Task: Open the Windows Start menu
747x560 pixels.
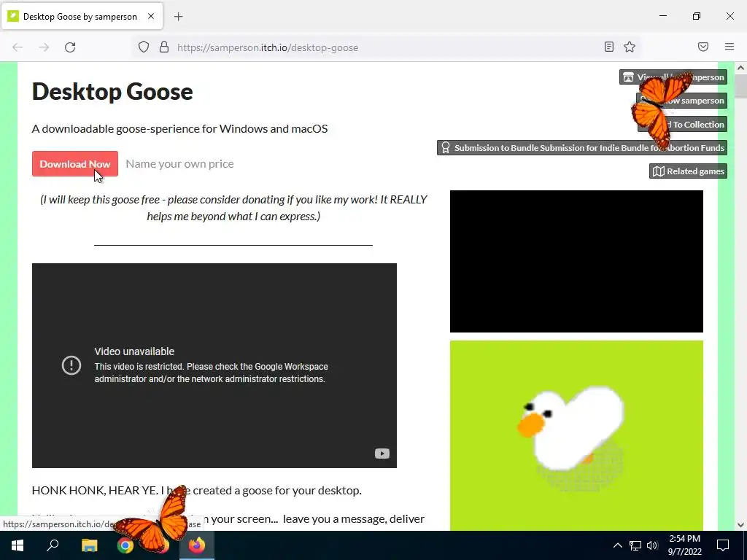Action: (x=18, y=545)
